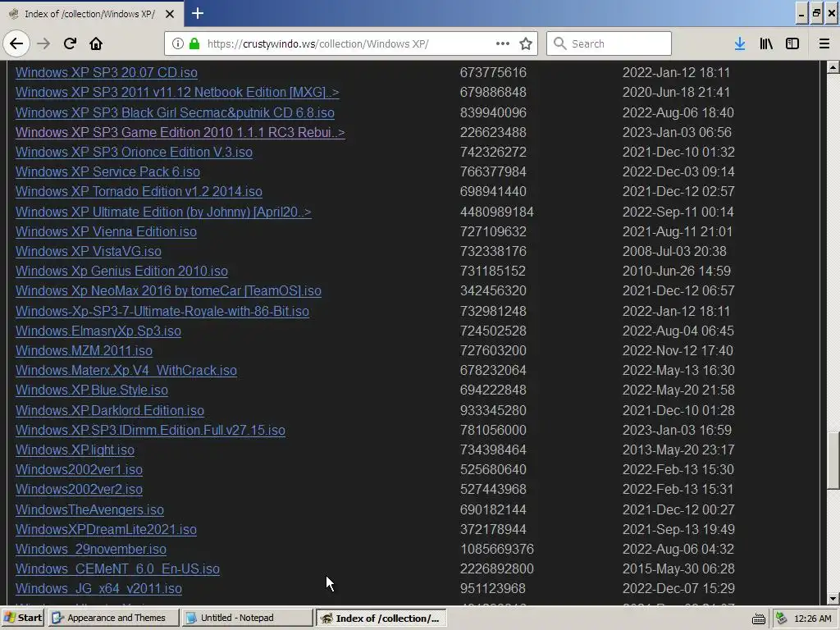Click the forward navigation arrow

[44, 43]
